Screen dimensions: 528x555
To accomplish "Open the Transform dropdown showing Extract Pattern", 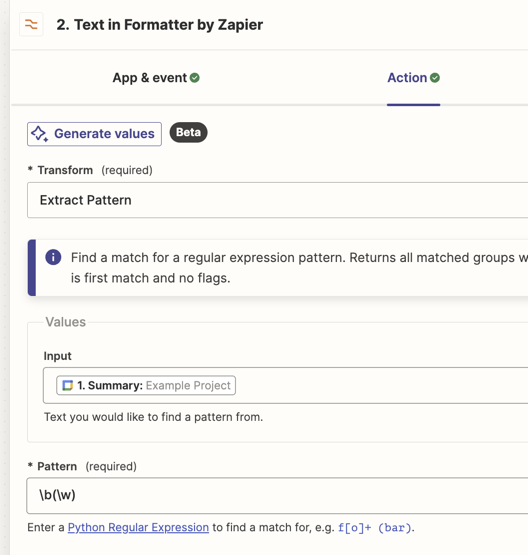I will 277,200.
